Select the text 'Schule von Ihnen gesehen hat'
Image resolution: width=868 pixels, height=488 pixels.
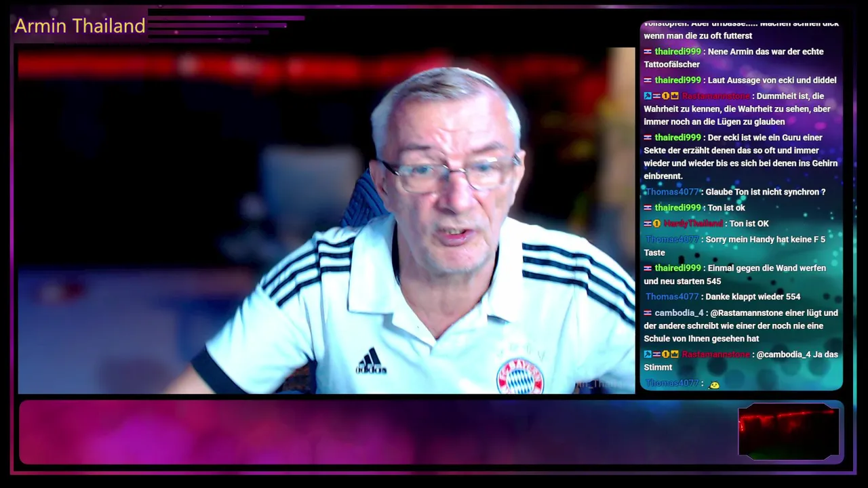(701, 339)
